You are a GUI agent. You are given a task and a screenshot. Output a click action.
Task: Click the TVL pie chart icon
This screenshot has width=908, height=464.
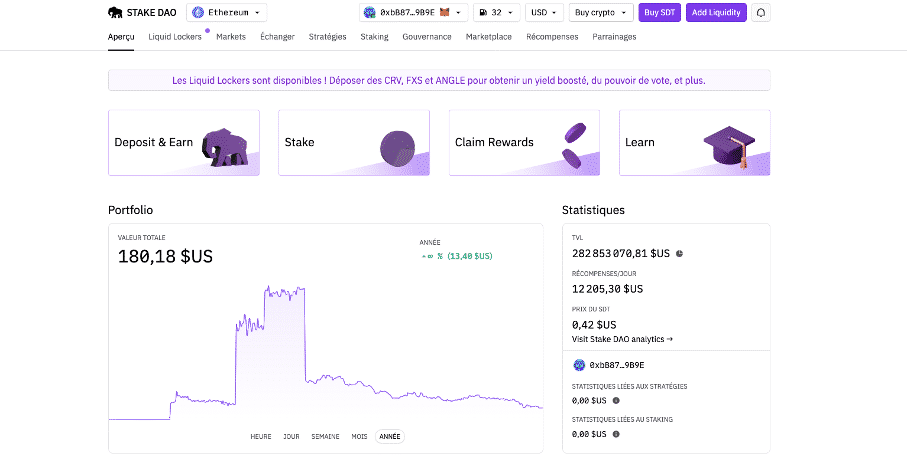pyautogui.click(x=679, y=254)
